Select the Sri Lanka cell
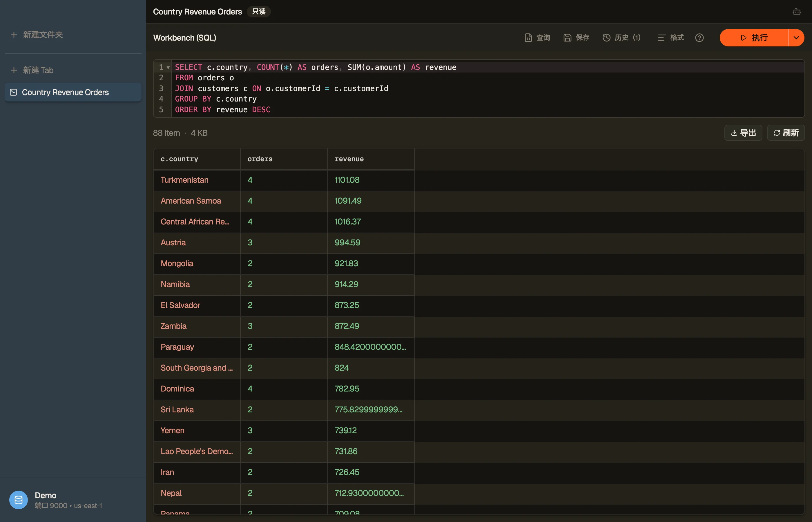The width and height of the screenshot is (812, 522). (x=197, y=410)
